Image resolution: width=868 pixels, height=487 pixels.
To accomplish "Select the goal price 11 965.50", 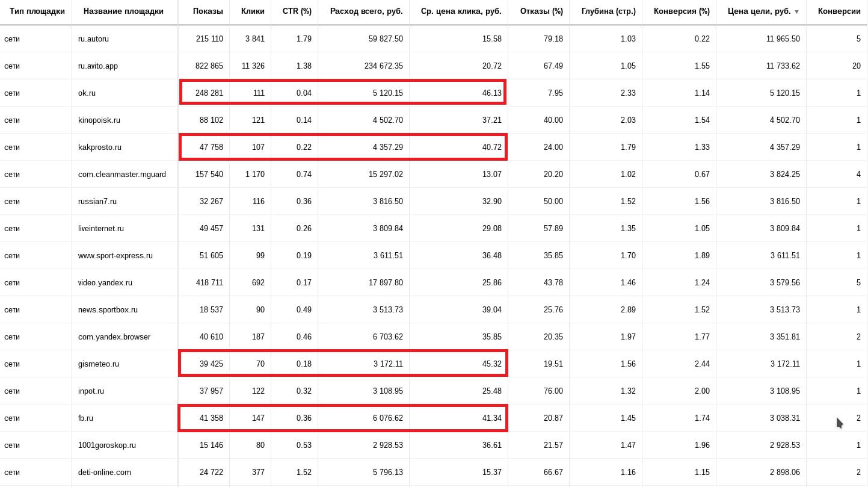I will pos(783,39).
